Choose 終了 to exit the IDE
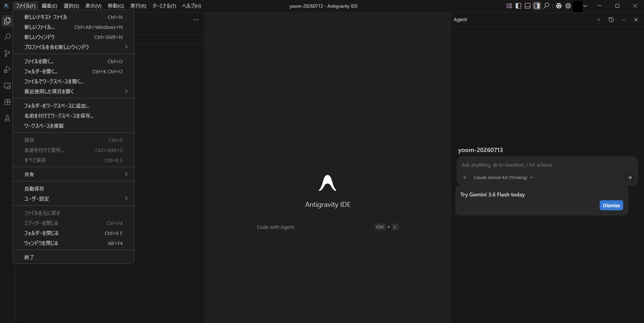 [73, 257]
